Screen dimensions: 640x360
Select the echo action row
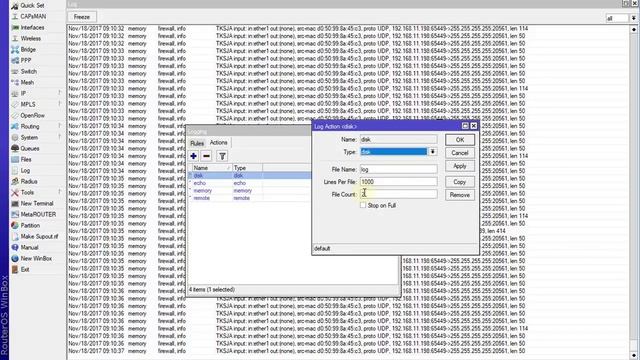pyautogui.click(x=249, y=183)
